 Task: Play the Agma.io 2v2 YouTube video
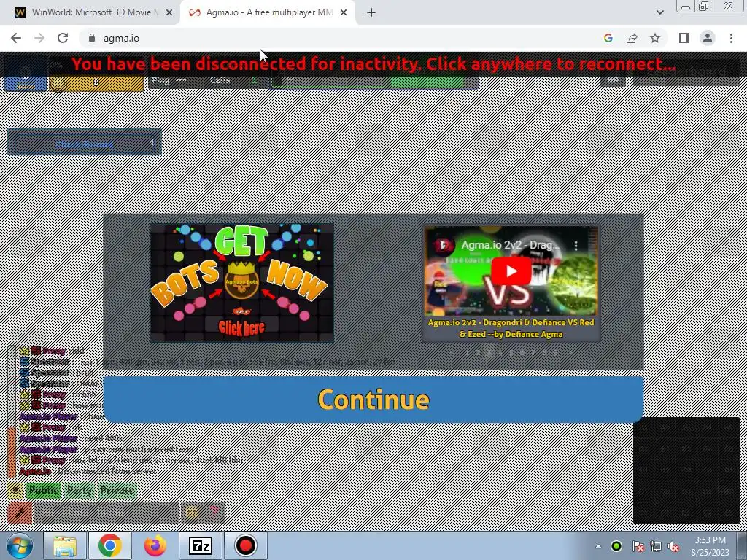[511, 271]
